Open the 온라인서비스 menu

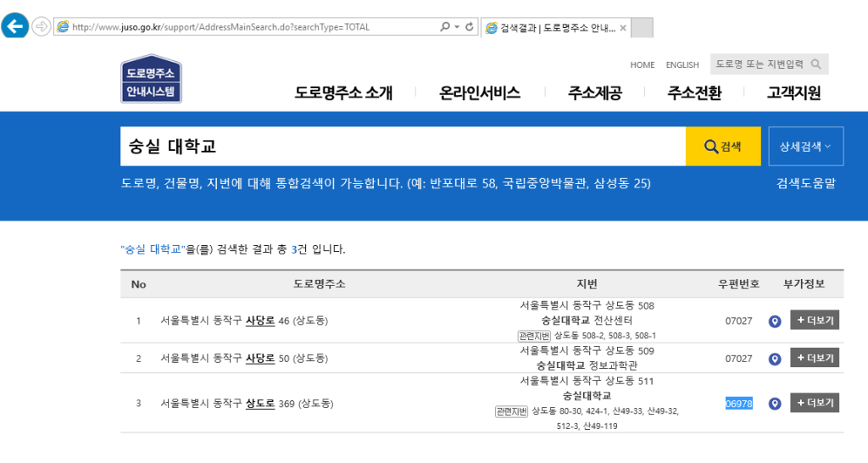point(480,92)
